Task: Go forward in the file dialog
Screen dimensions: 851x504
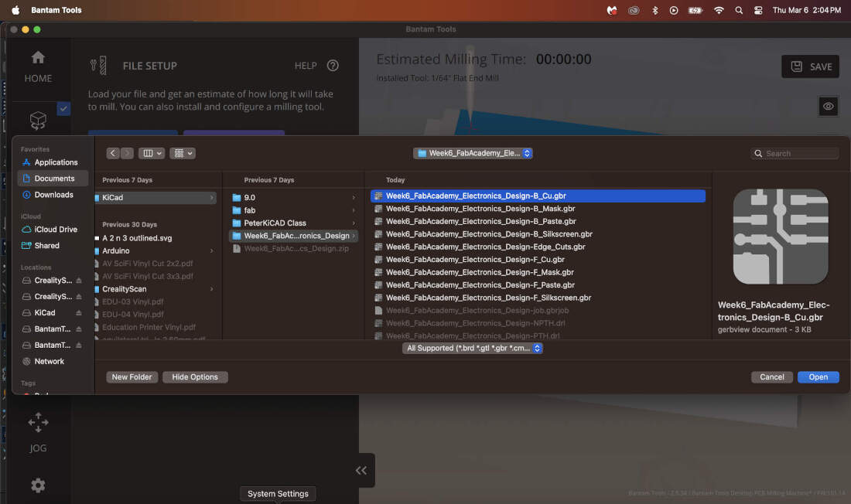Action: point(127,154)
